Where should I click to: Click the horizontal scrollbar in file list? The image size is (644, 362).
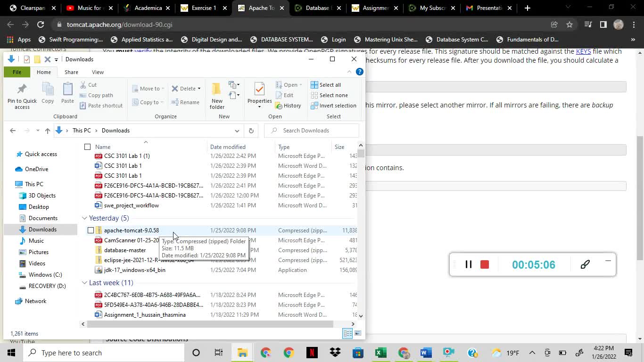[x=210, y=324]
